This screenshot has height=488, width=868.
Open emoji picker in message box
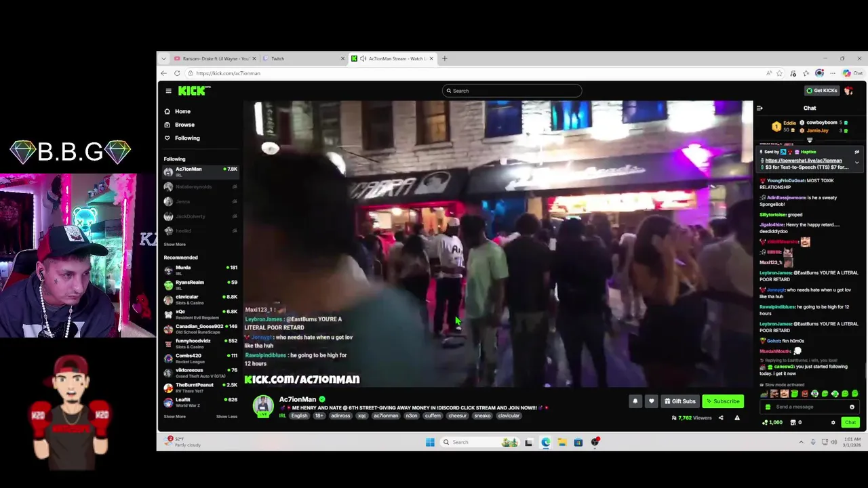point(852,407)
